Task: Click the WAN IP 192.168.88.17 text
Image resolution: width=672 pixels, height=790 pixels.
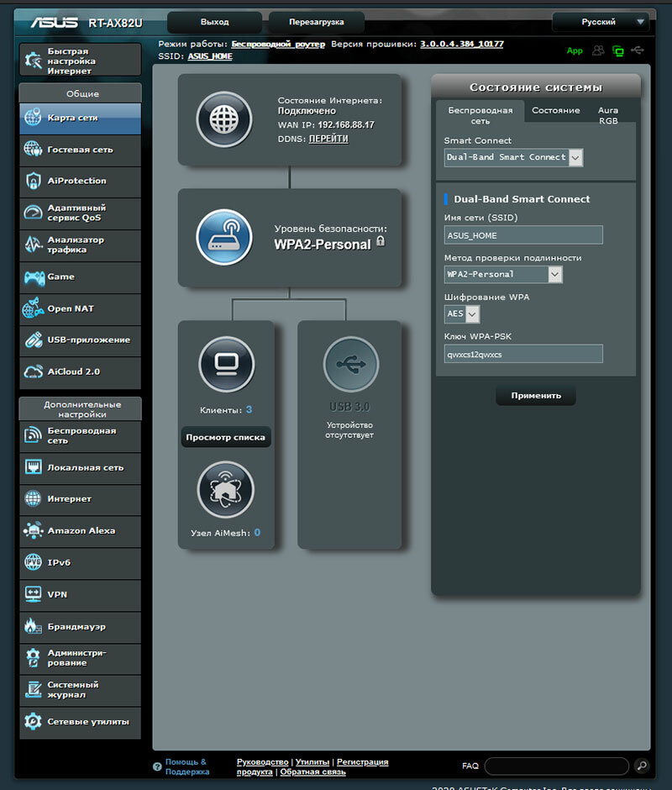Action: (x=346, y=125)
